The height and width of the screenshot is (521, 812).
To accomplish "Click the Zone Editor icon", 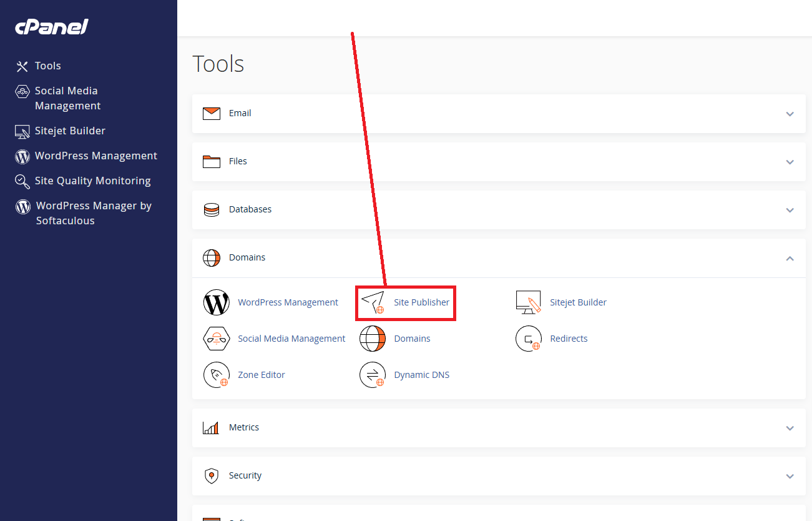I will 217,375.
